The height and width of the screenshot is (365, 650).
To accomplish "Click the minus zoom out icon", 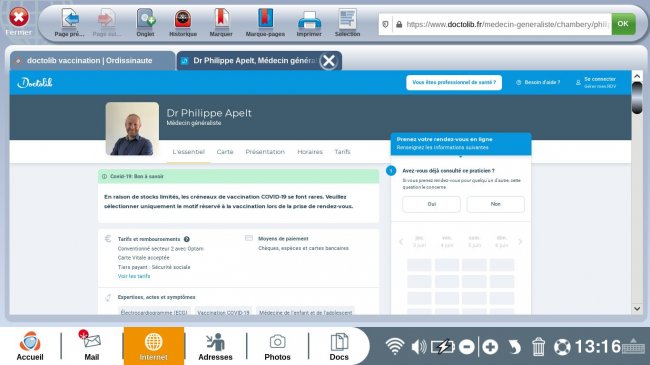I will coord(467,347).
